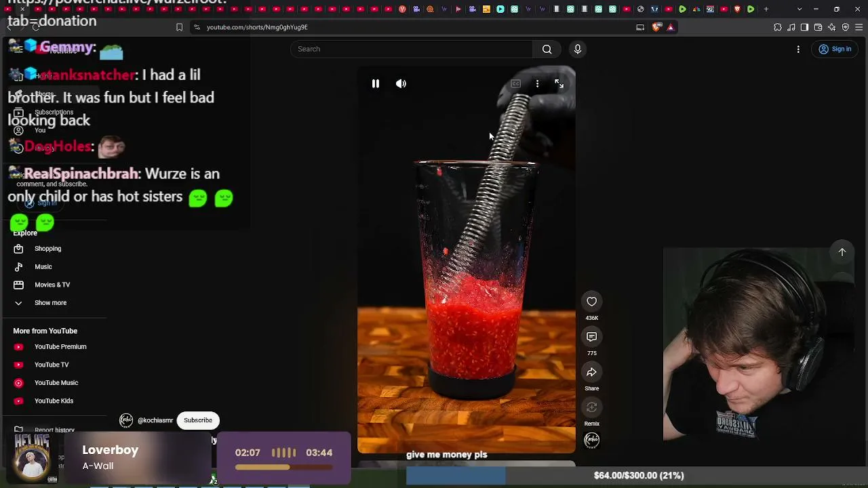Screen dimensions: 868x488
Task: Open Shopping in the Explore section
Action: 47,249
